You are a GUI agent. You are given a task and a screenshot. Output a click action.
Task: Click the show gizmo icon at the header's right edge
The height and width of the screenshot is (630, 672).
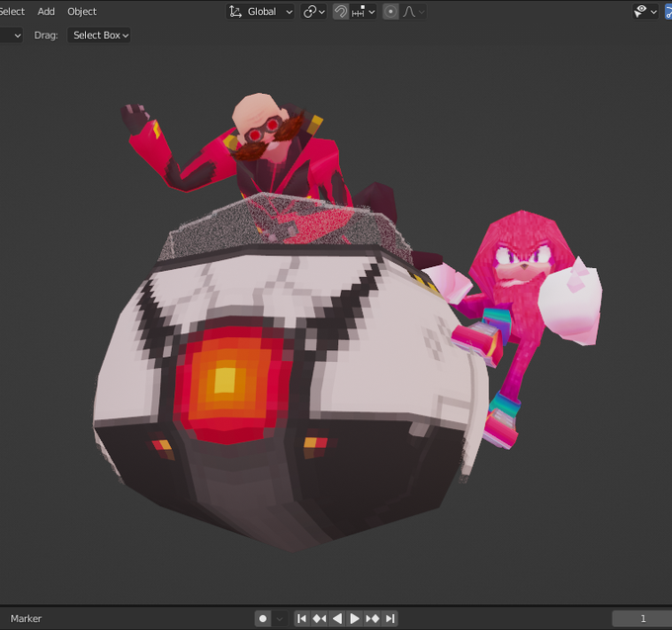point(669,12)
